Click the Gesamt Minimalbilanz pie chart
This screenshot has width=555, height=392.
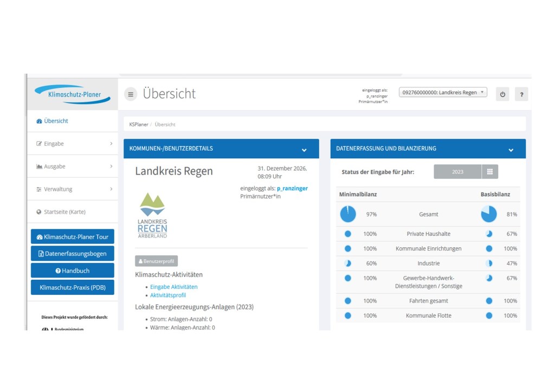pos(348,214)
